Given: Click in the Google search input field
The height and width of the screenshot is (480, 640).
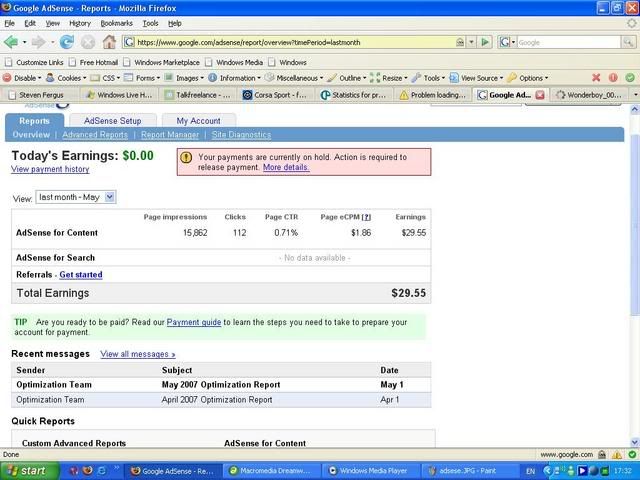Looking at the screenshot, I should pos(565,42).
